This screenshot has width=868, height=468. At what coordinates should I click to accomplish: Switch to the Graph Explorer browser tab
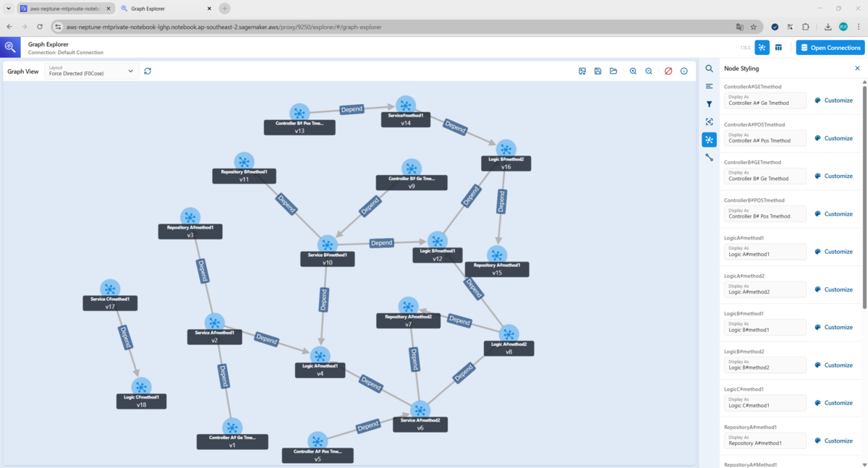point(166,9)
